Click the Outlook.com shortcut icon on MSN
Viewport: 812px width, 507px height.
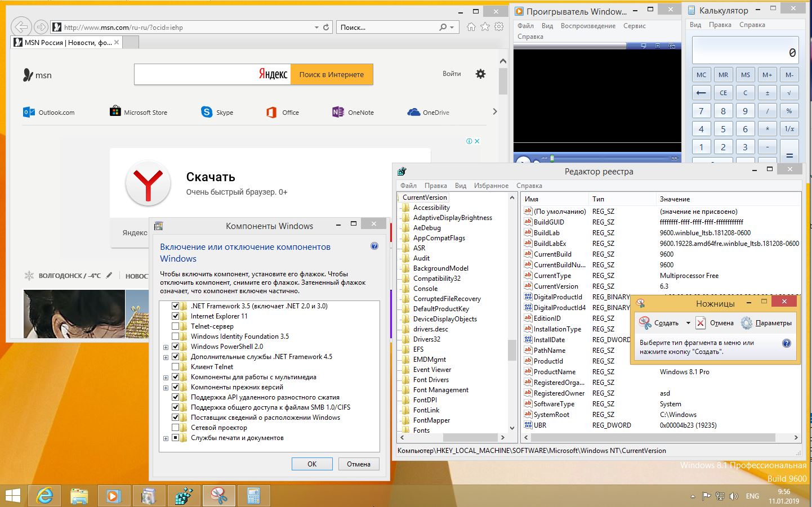click(x=29, y=112)
